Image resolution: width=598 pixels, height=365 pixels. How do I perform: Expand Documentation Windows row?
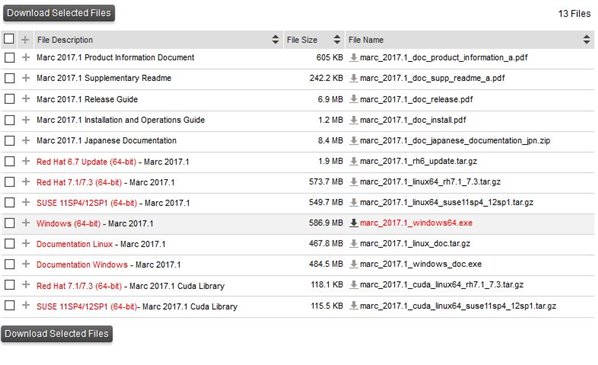(26, 264)
